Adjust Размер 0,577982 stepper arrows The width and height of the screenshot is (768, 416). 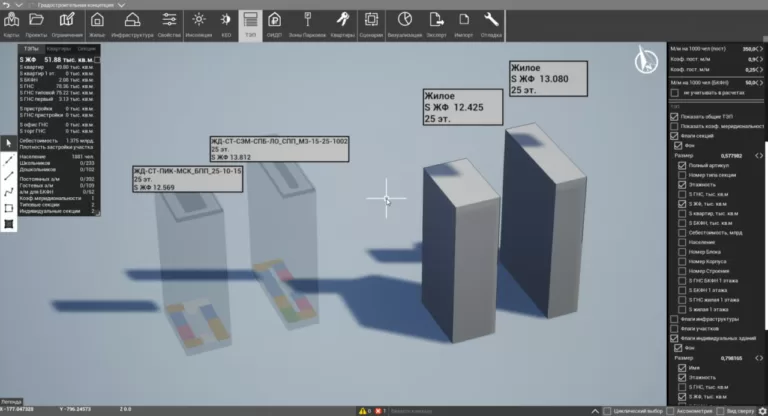pyautogui.click(x=758, y=156)
